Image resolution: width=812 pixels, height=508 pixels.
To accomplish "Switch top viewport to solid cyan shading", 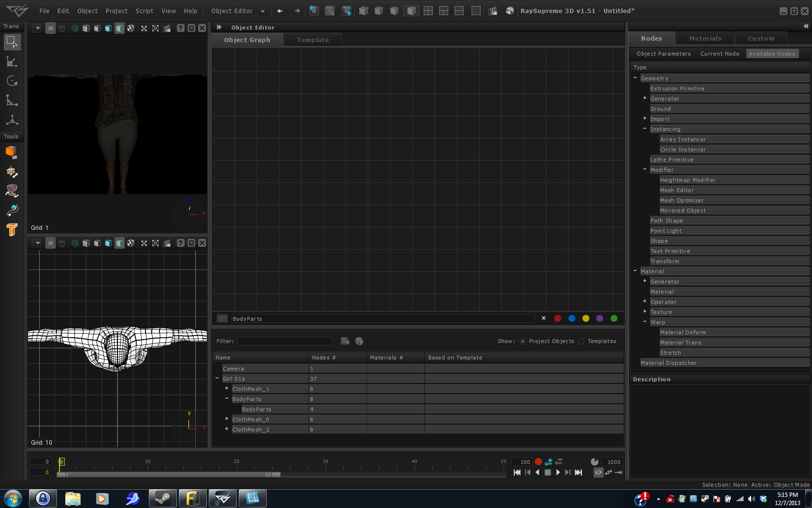I will tap(108, 28).
